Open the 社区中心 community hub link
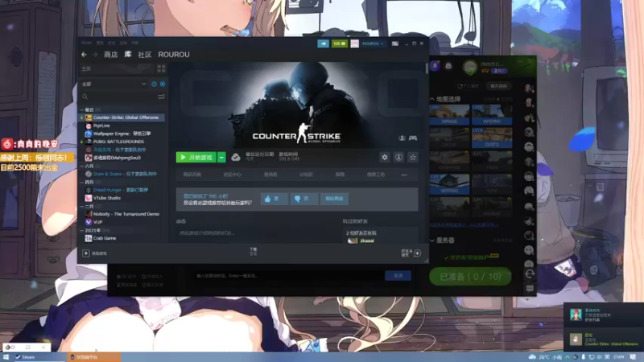The image size is (644, 362). coord(232,175)
